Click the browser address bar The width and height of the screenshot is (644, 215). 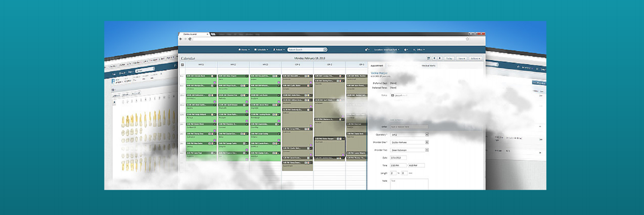[x=331, y=39]
